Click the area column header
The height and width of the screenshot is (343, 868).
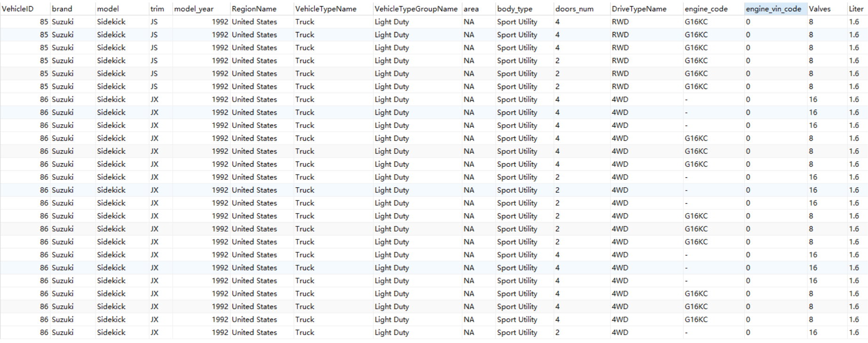(471, 9)
